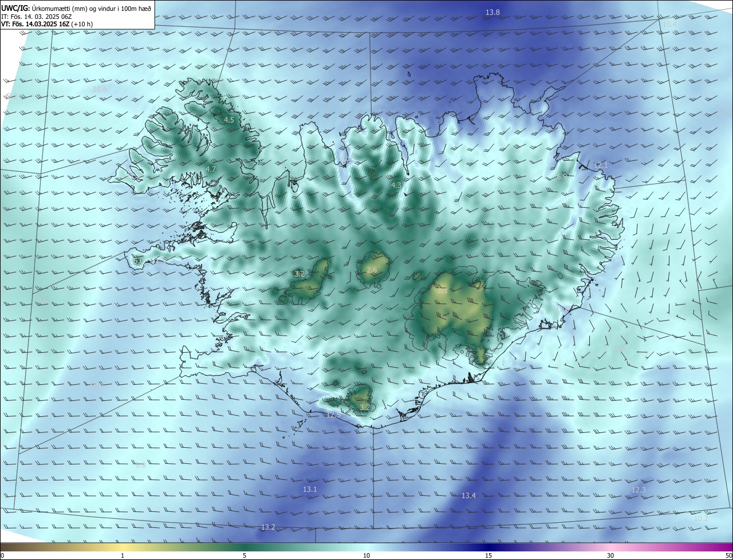
Task: Click the 13.1 value south of Iceland
Action: point(310,489)
